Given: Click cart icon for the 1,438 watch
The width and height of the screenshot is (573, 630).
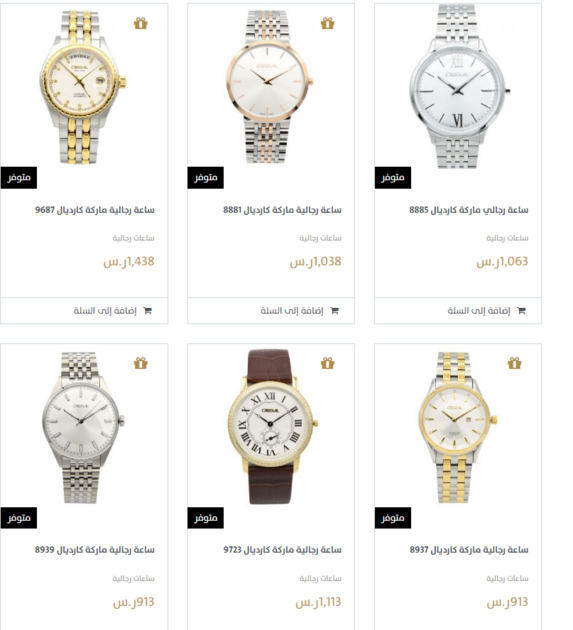Looking at the screenshot, I should click(147, 311).
